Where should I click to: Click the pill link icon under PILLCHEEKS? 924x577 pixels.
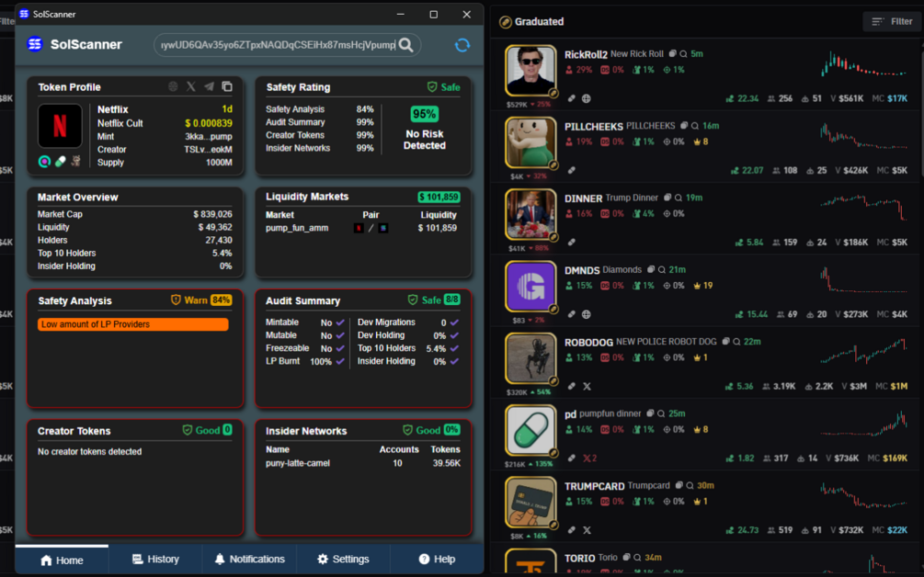[x=572, y=170]
